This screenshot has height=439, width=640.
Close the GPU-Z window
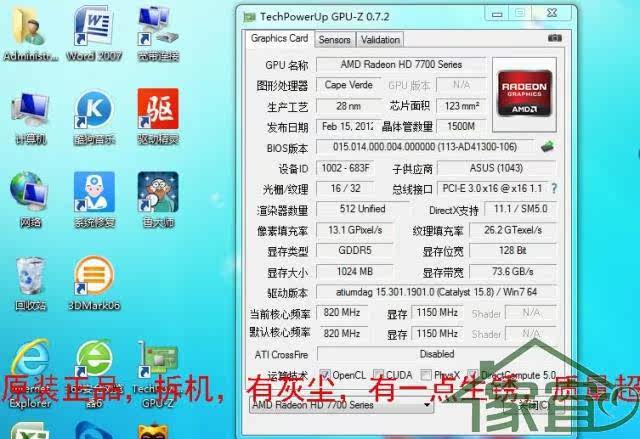click(x=552, y=13)
